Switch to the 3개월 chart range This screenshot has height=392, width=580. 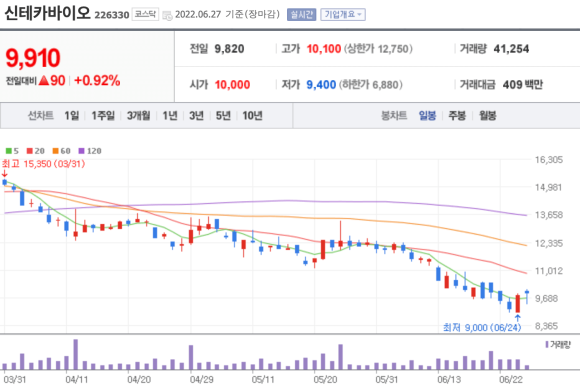139,116
